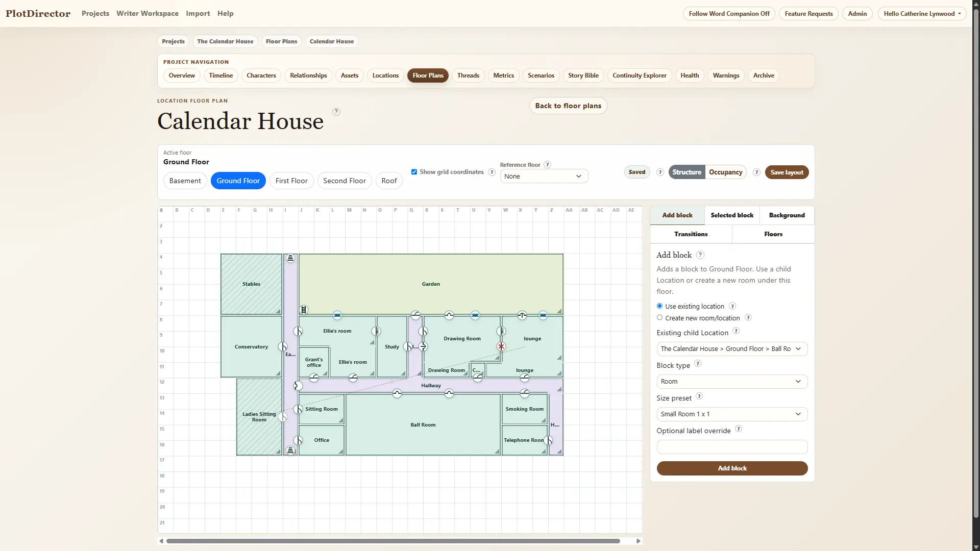Click the Optional label override input field
980x551 pixels.
click(x=732, y=447)
